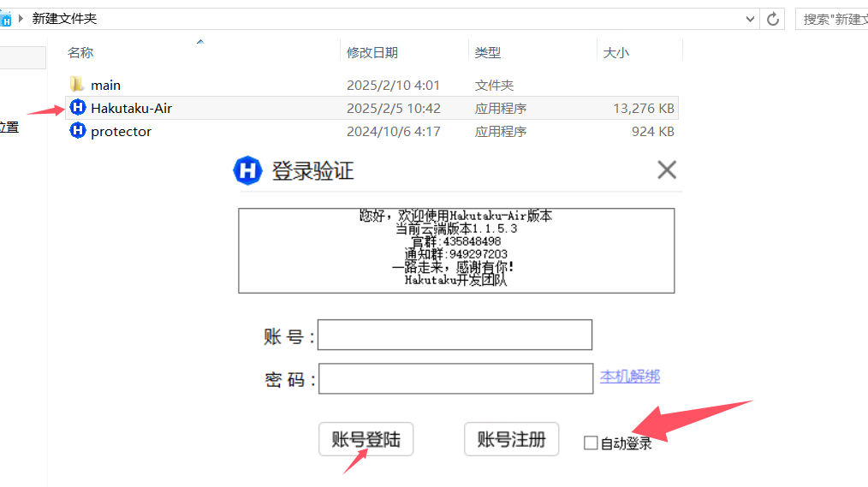Viewport: 868px width, 487px height.
Task: Click the 账号注册 button
Action: coord(512,439)
